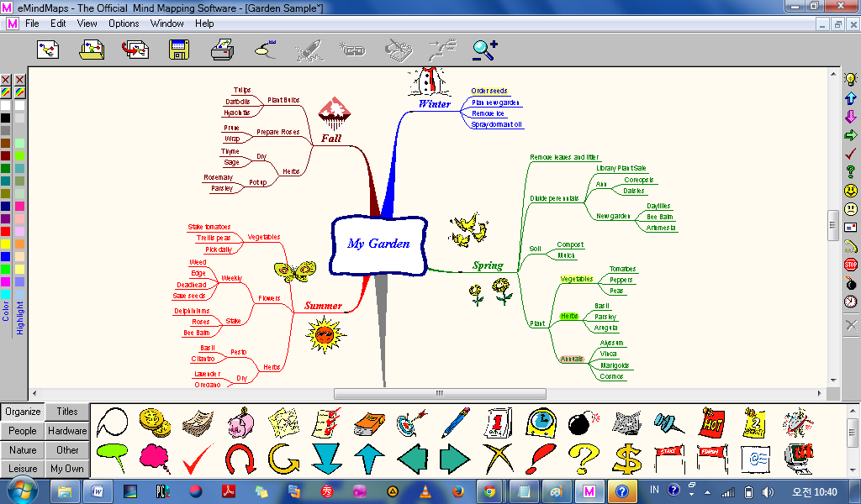Switch to the Nature clipart tab
The width and height of the screenshot is (861, 504).
[x=22, y=449]
